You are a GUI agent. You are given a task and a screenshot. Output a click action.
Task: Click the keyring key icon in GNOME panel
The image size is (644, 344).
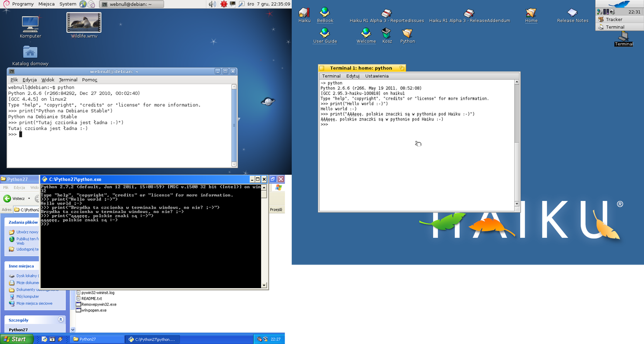(x=241, y=4)
